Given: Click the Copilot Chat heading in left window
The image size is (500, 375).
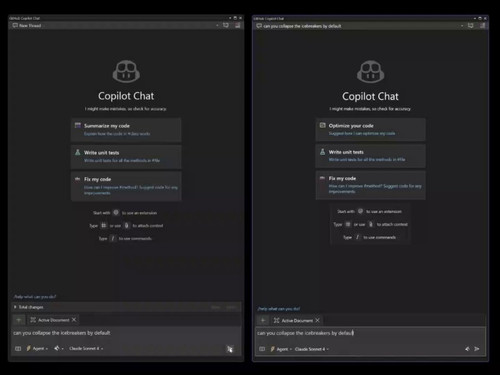Looking at the screenshot, I should 126,96.
